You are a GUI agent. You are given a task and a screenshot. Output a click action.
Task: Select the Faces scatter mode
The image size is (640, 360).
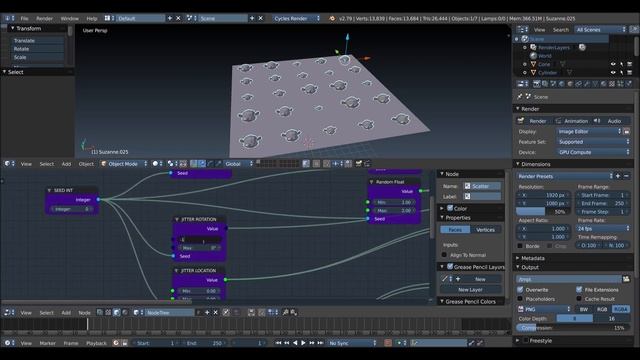tap(455, 230)
